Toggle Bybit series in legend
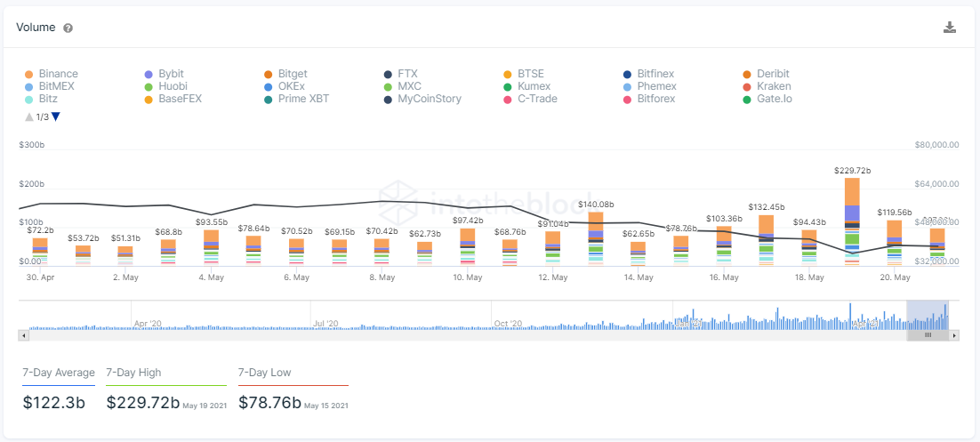Image resolution: width=980 pixels, height=442 pixels. pyautogui.click(x=164, y=74)
